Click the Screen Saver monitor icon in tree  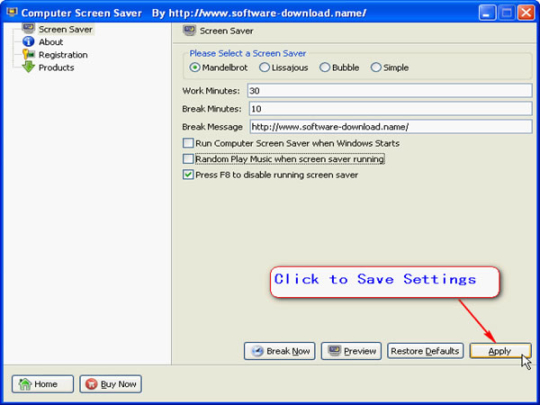tap(28, 28)
